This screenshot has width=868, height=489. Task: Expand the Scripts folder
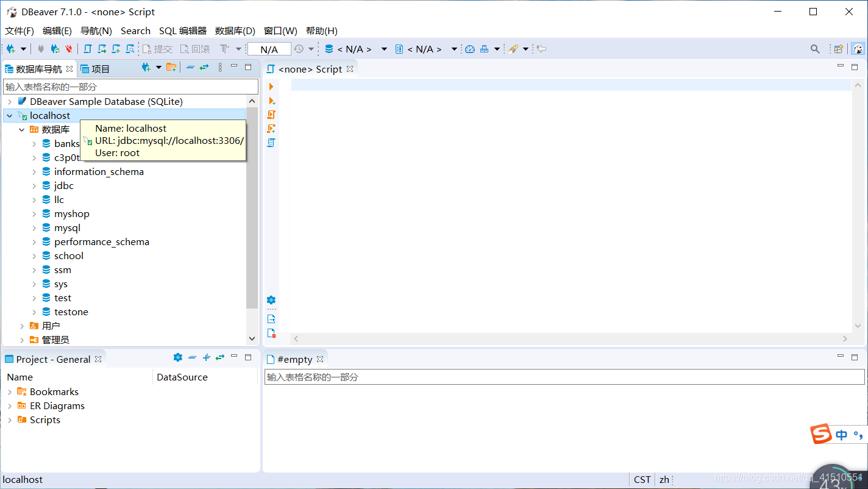click(10, 420)
